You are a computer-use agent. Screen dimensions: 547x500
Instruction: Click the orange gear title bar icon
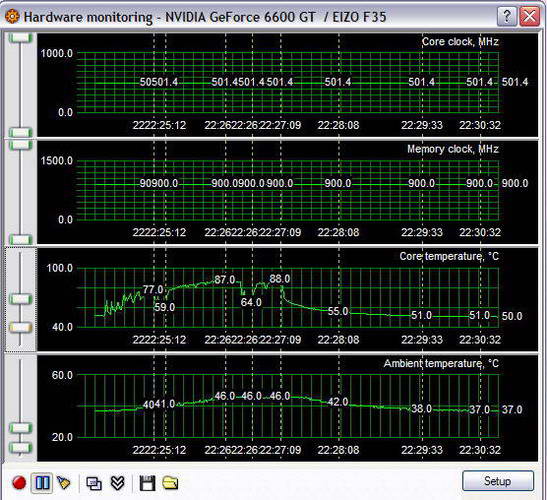pos(12,17)
